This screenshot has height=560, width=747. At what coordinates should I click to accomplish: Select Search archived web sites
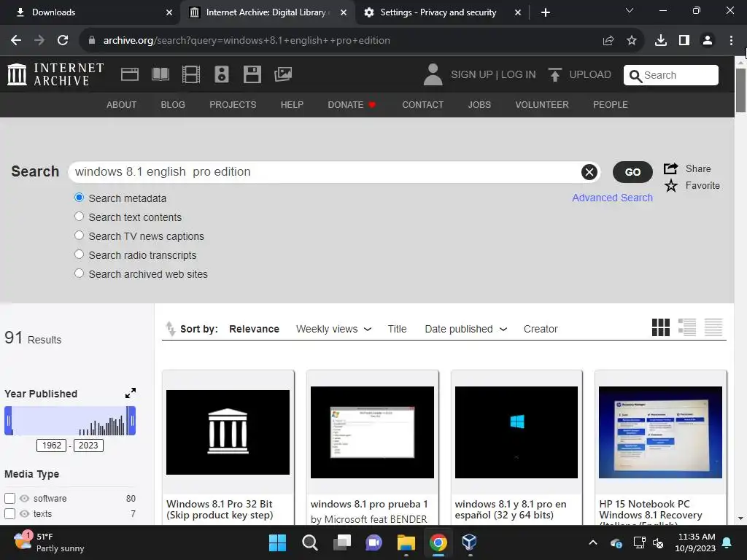click(x=79, y=274)
